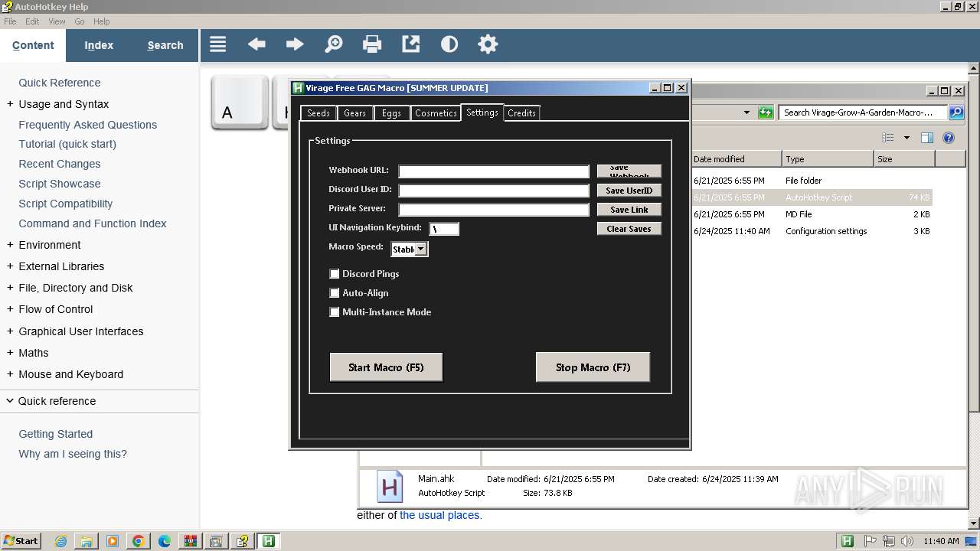980x551 pixels.
Task: Open the WinRAR taskbar icon
Action: pyautogui.click(x=190, y=541)
